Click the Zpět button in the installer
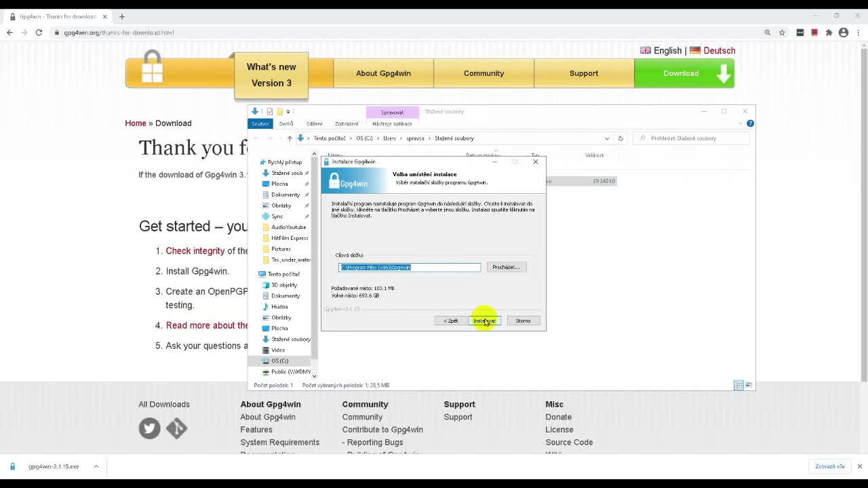 click(x=451, y=321)
